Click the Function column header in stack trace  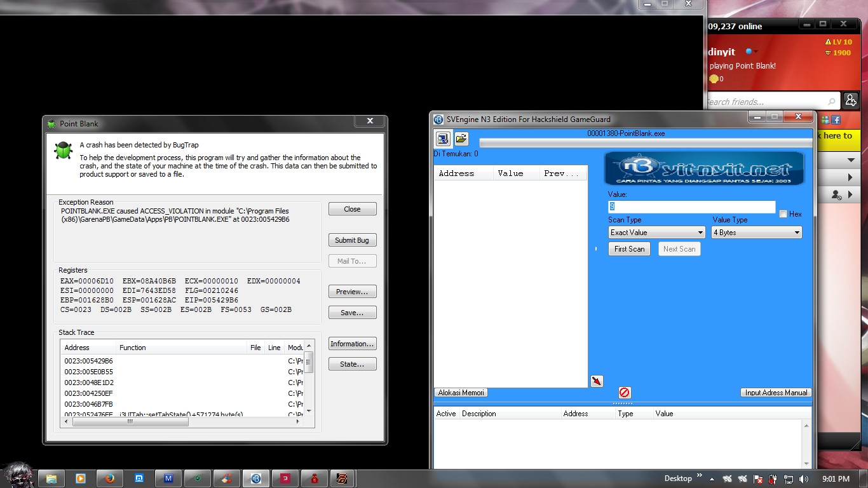click(x=182, y=348)
